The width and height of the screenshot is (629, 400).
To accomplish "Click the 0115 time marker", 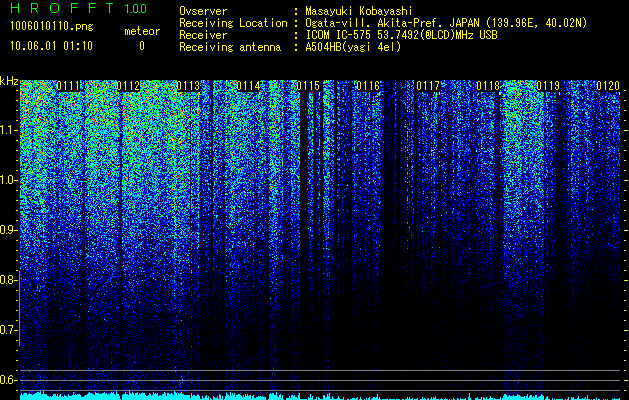I will tap(308, 86).
